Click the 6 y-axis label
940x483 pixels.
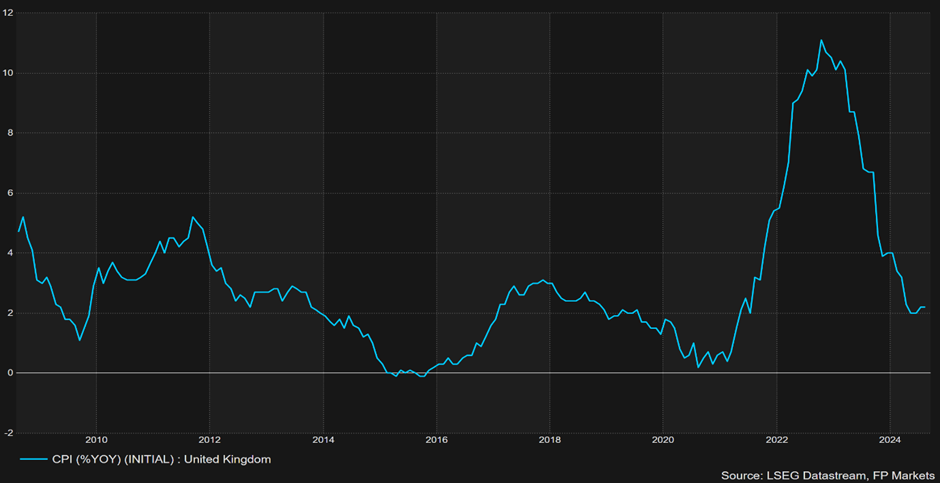click(11, 193)
